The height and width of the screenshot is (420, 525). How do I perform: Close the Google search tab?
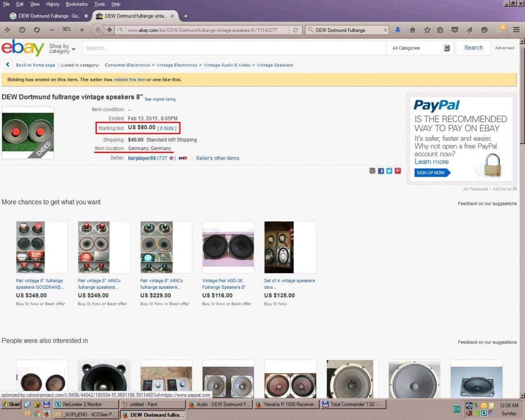pos(86,16)
